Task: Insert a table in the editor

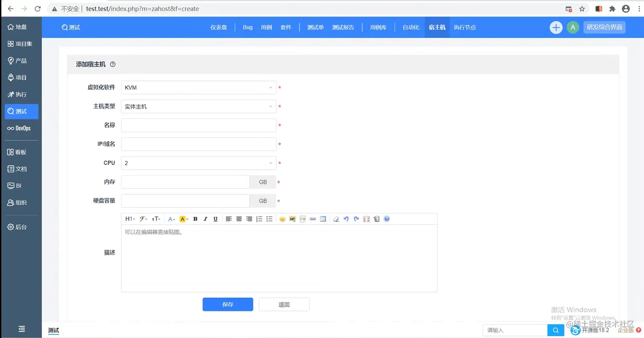Action: pyautogui.click(x=323, y=219)
